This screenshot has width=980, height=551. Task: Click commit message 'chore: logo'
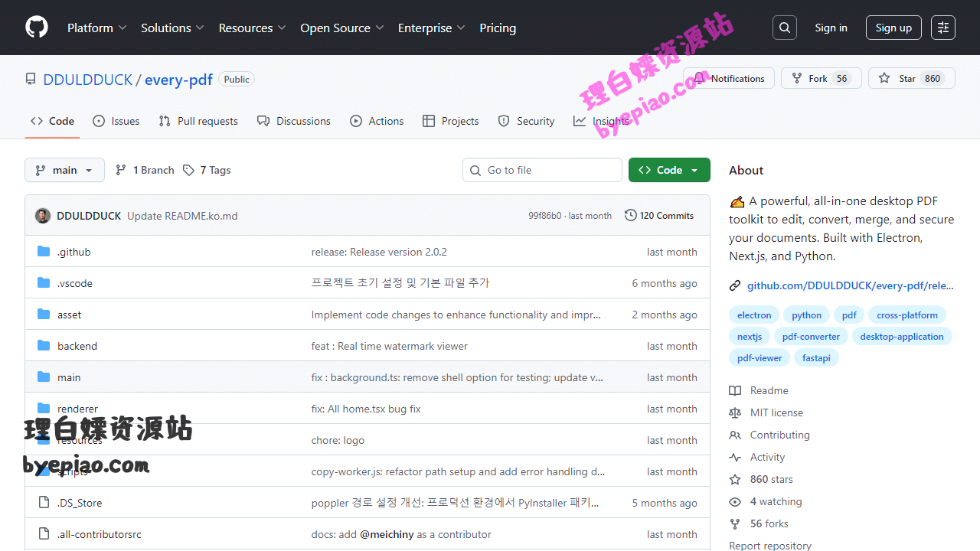click(x=338, y=440)
